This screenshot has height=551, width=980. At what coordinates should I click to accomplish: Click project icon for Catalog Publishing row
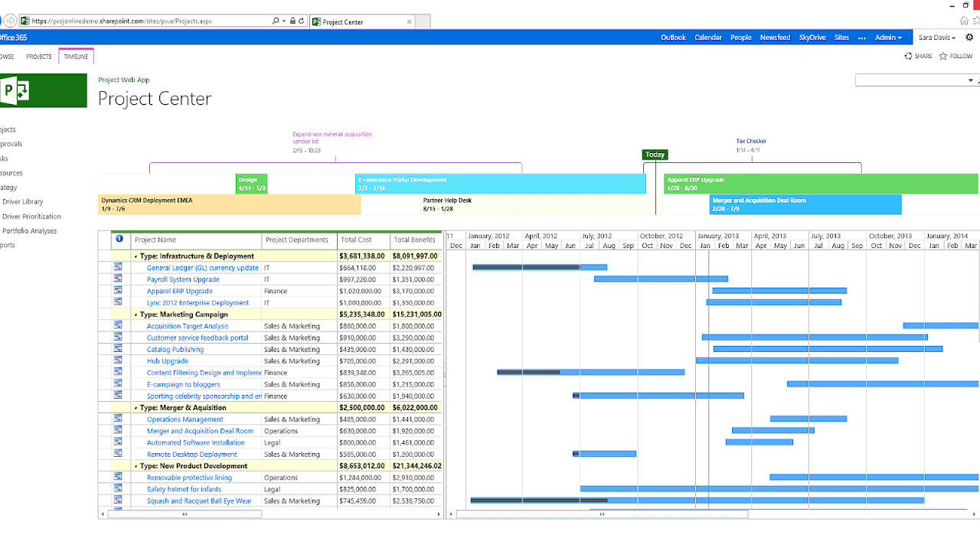pos(119,348)
